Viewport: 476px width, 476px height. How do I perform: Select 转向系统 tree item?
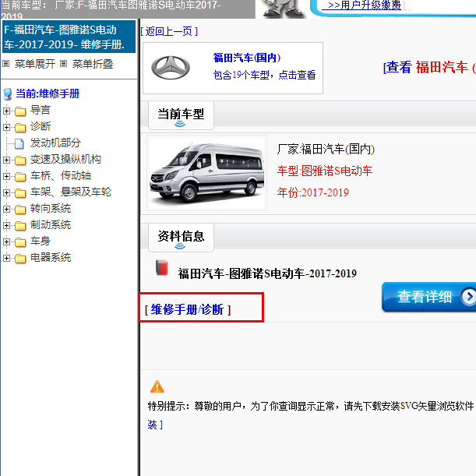click(x=51, y=209)
